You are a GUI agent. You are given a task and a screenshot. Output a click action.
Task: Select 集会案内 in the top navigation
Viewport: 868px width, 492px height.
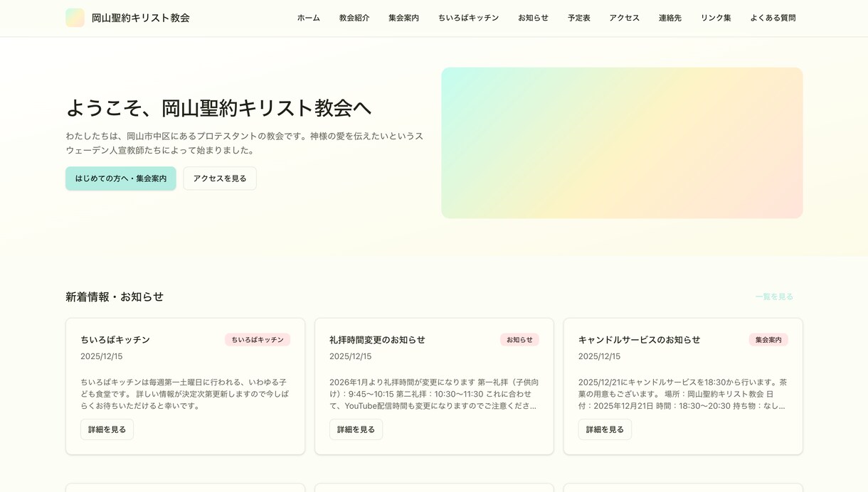click(x=403, y=18)
